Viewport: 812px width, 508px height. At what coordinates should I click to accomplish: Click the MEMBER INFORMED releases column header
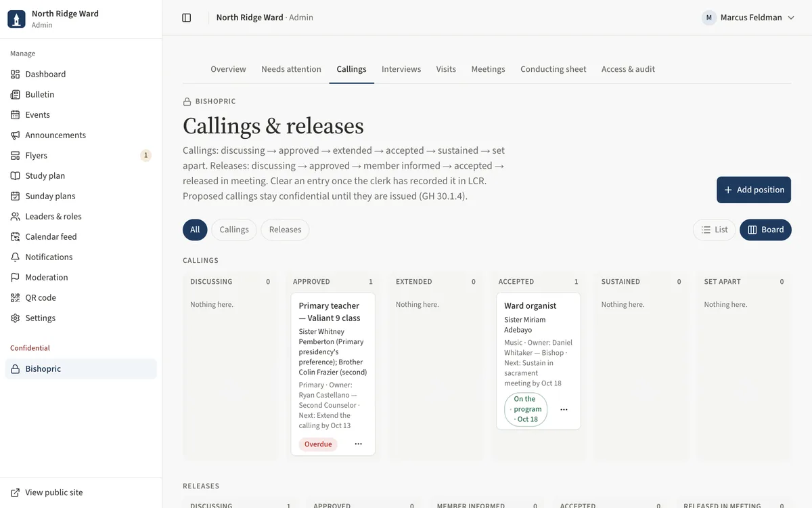[x=471, y=505]
